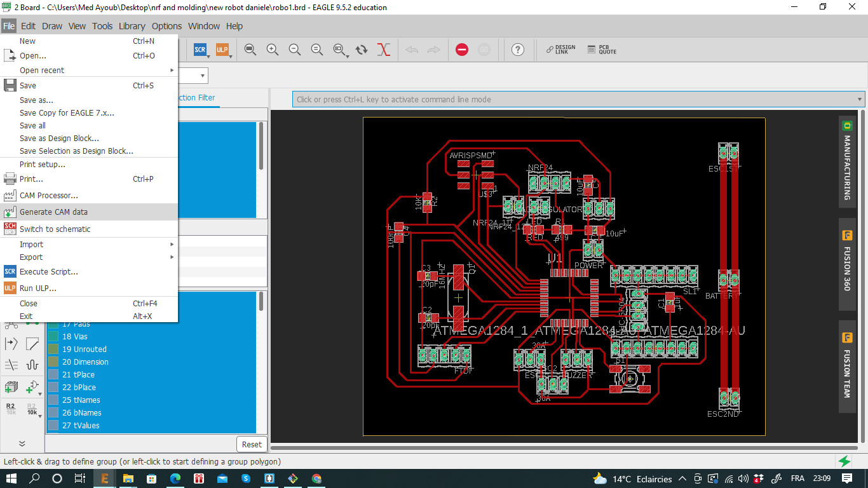Open the PCB Quote tool
Screen dimensions: 868x488
coord(602,50)
